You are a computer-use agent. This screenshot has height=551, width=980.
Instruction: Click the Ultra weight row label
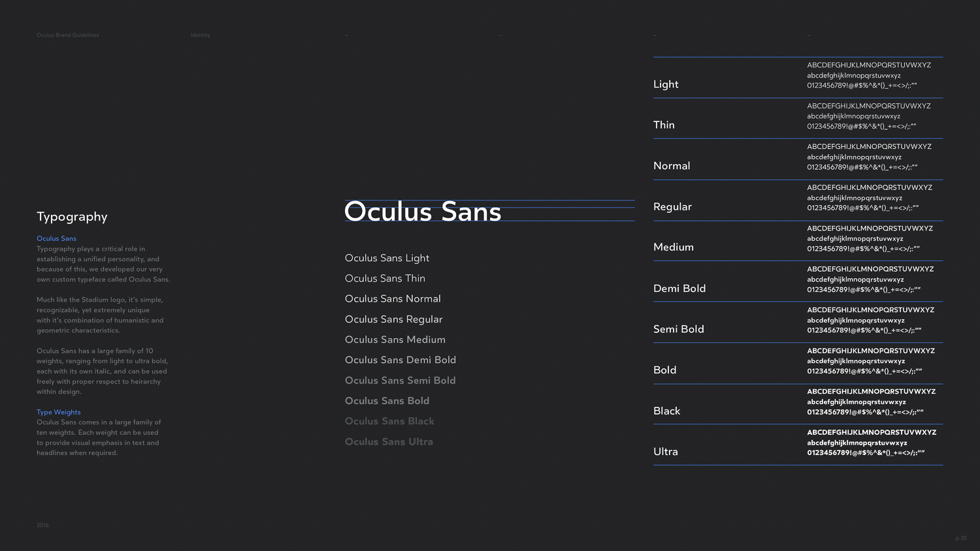pos(665,451)
